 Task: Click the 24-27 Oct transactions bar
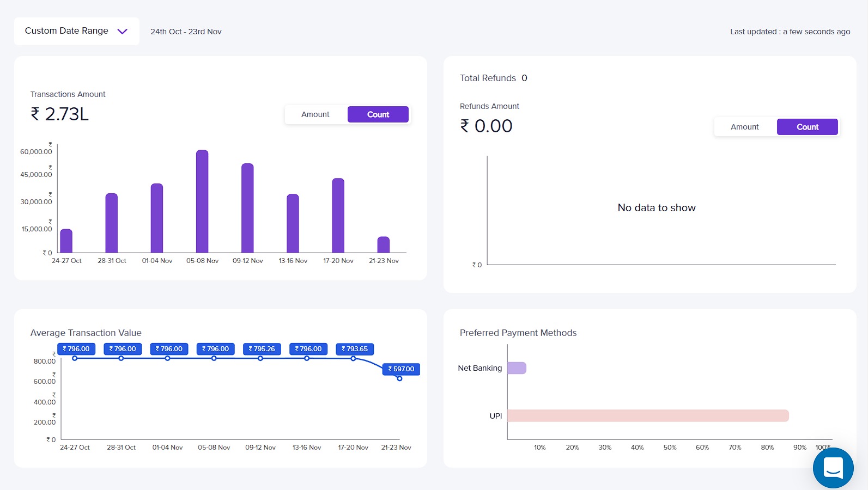66,241
